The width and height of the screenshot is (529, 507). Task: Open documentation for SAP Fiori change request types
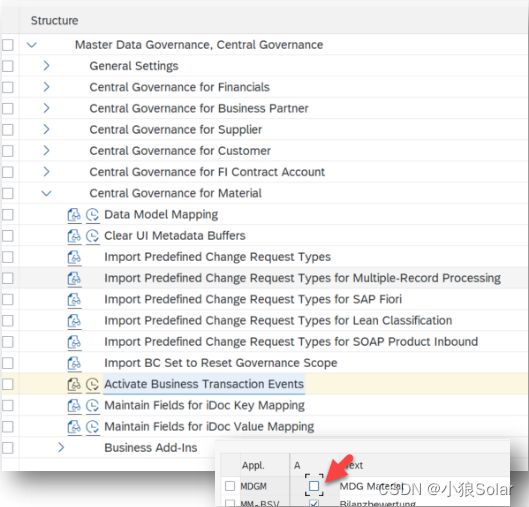click(74, 300)
